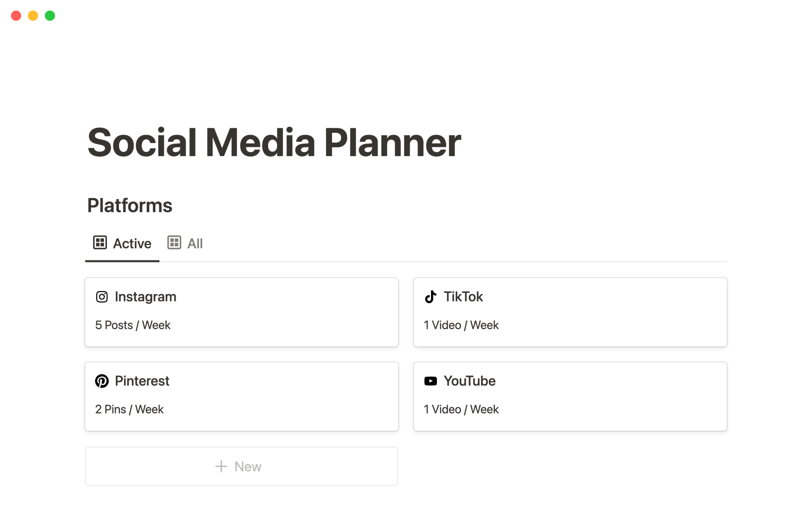Click the Active view gallery icon
The image size is (812, 508).
pyautogui.click(x=100, y=243)
